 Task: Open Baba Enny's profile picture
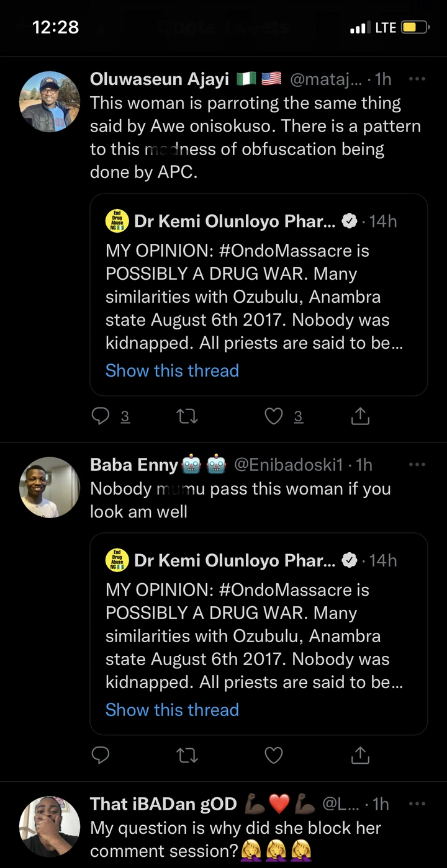tap(50, 487)
